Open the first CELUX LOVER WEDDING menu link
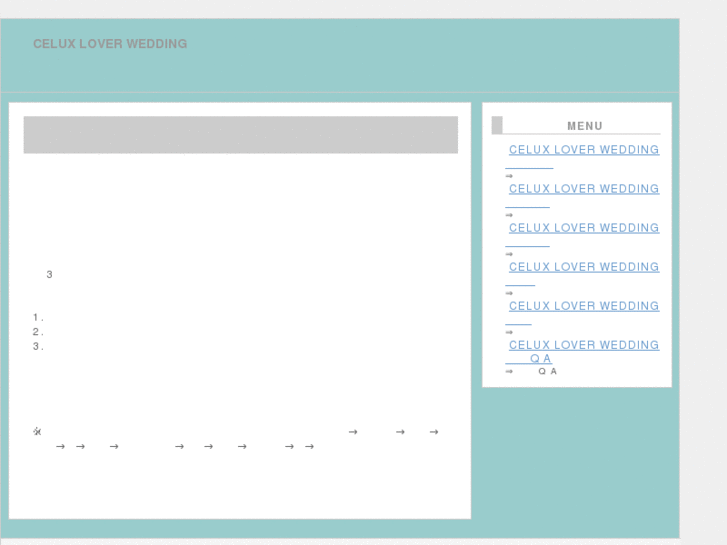Screen dimensions: 727x545 [582, 156]
